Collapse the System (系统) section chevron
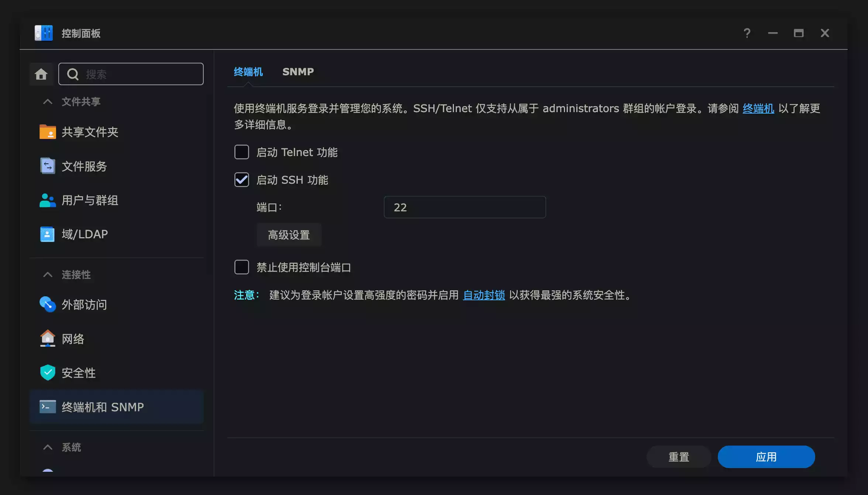The image size is (868, 495). pyautogui.click(x=48, y=447)
